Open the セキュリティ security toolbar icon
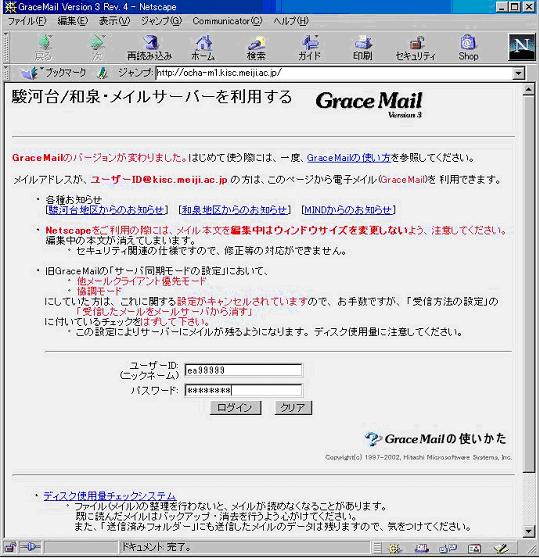The width and height of the screenshot is (539, 558). tap(416, 47)
